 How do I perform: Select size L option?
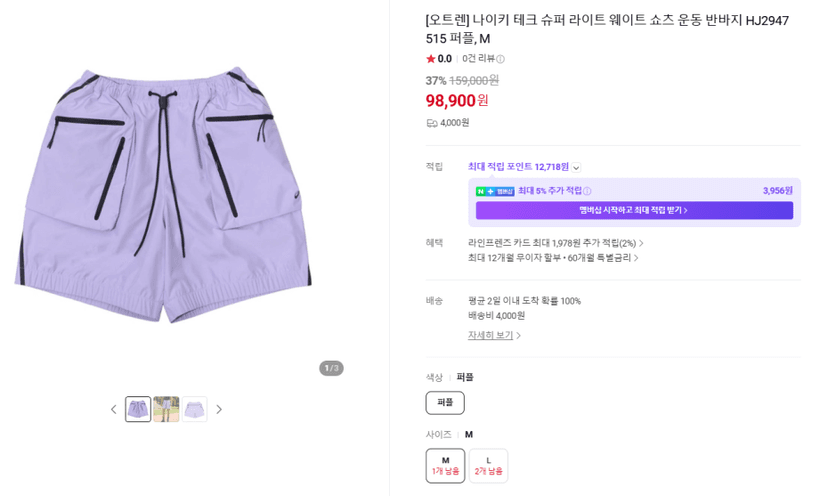click(x=488, y=465)
